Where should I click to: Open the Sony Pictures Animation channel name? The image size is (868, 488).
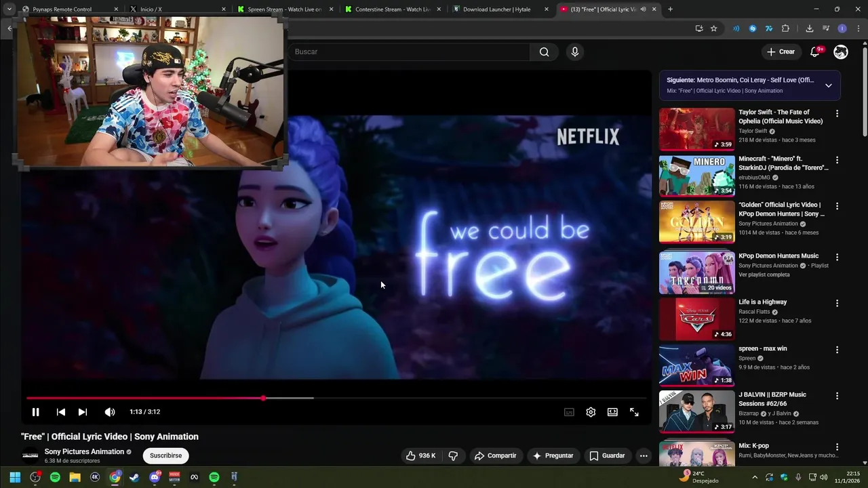coord(84,451)
